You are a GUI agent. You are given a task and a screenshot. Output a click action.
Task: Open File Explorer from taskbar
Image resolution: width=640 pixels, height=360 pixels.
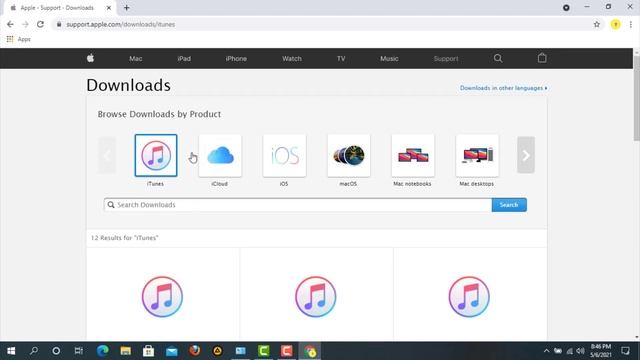pos(125,351)
